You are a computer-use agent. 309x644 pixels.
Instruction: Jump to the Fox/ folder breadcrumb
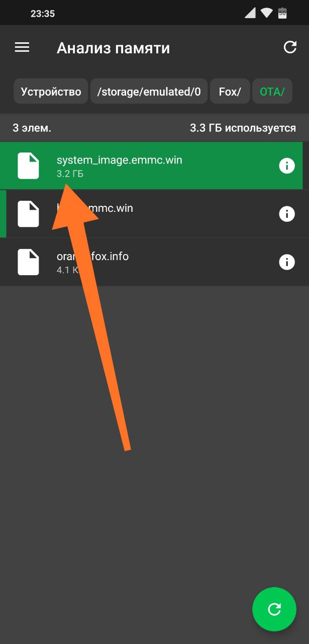pos(230,92)
